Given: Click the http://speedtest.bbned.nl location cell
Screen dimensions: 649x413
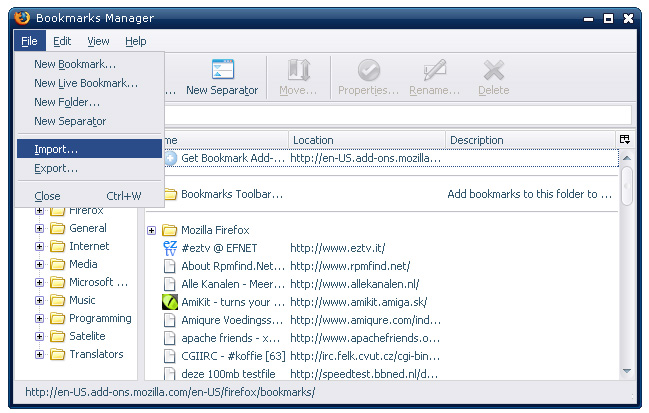Looking at the screenshot, I should point(364,374).
